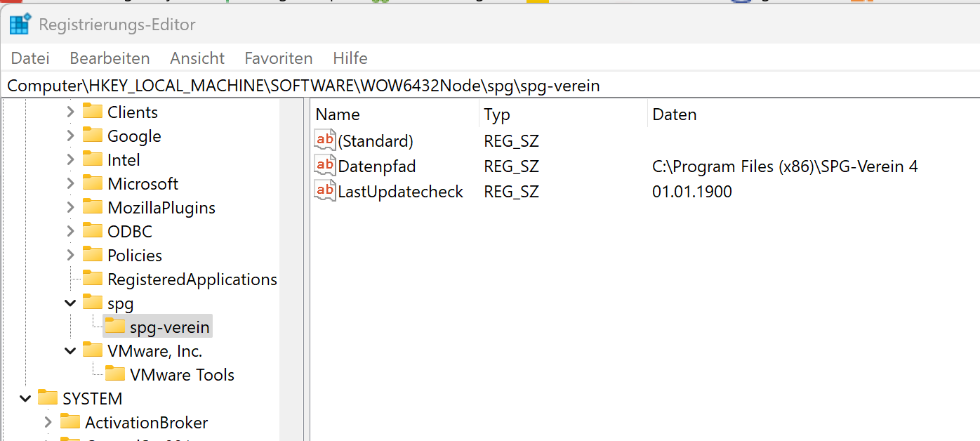Select the Clients folder icon

point(93,112)
